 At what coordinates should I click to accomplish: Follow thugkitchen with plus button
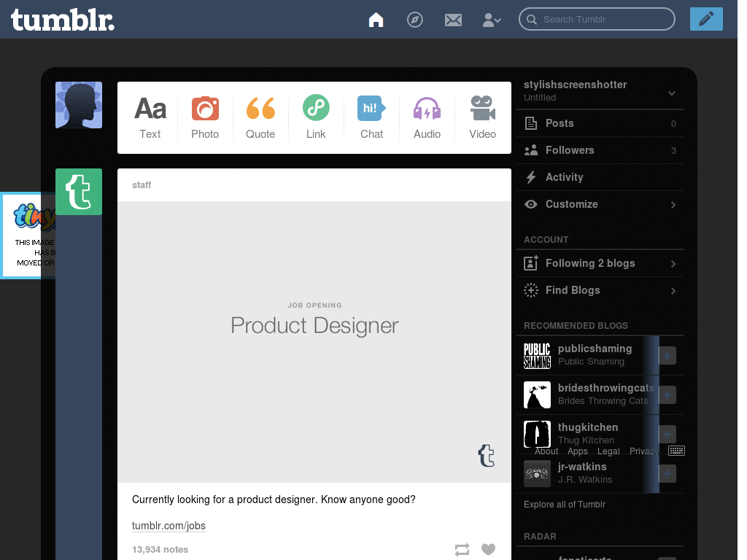coord(667,435)
